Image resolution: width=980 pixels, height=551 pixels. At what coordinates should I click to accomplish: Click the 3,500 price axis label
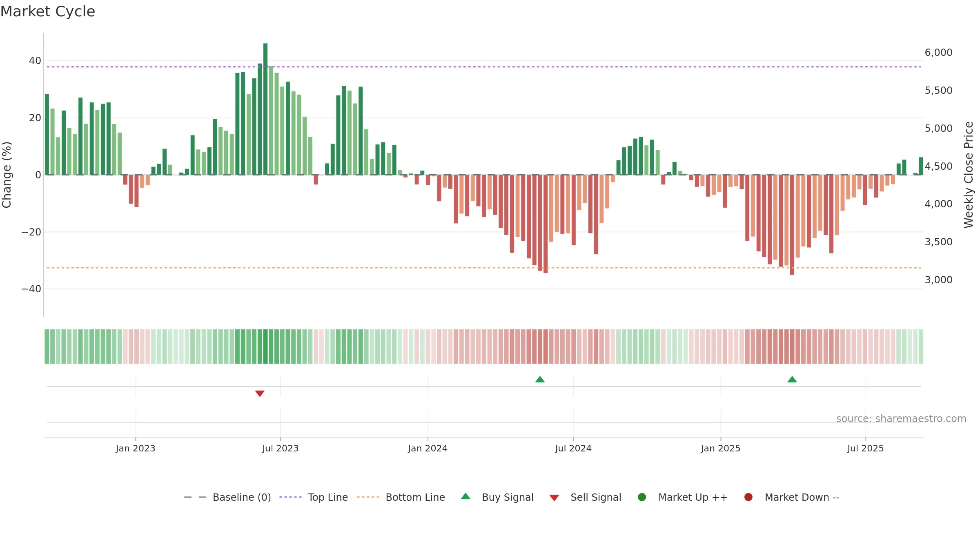[938, 242]
